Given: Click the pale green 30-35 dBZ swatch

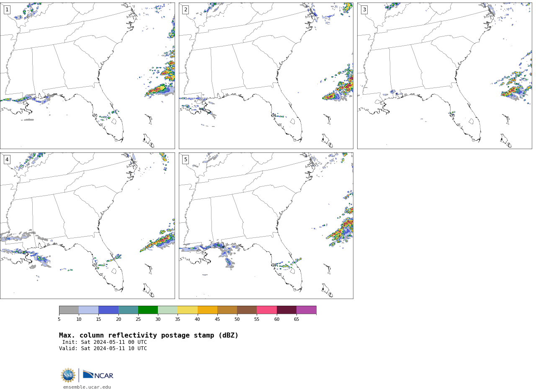Looking at the screenshot, I should tap(167, 310).
